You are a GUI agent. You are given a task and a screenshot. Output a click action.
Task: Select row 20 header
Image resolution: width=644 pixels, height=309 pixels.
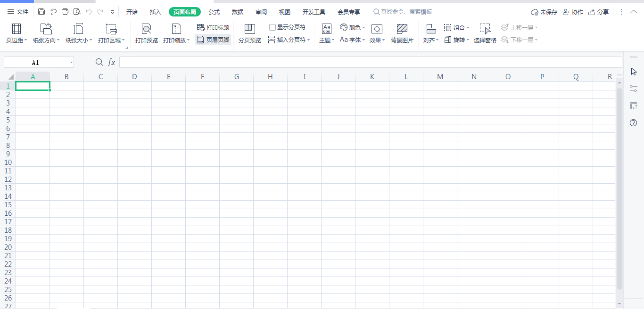tap(8, 247)
